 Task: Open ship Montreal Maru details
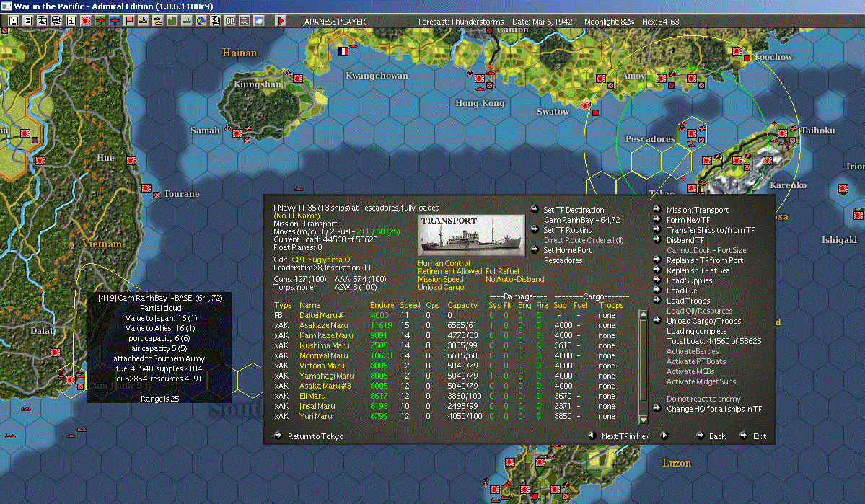[323, 355]
